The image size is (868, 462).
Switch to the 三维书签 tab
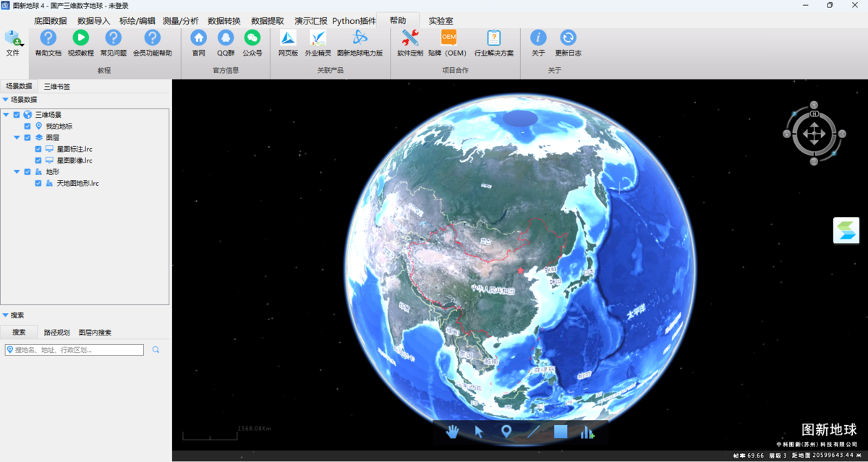coord(57,87)
